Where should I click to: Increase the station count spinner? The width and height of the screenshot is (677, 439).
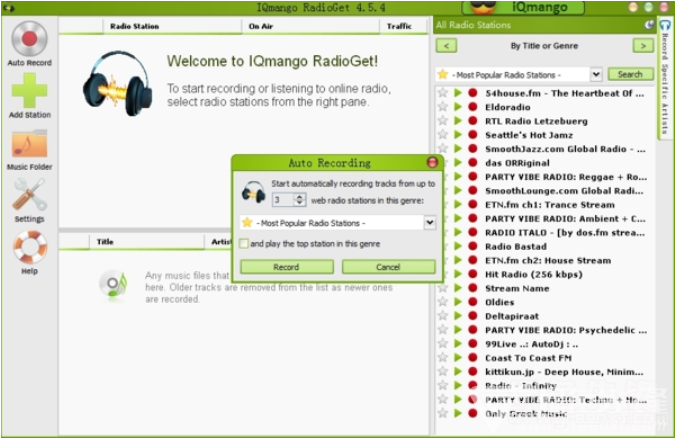300,197
